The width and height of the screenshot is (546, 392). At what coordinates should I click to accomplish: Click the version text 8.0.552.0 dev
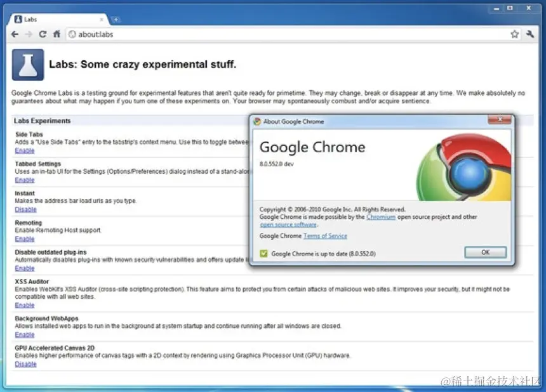[276, 164]
